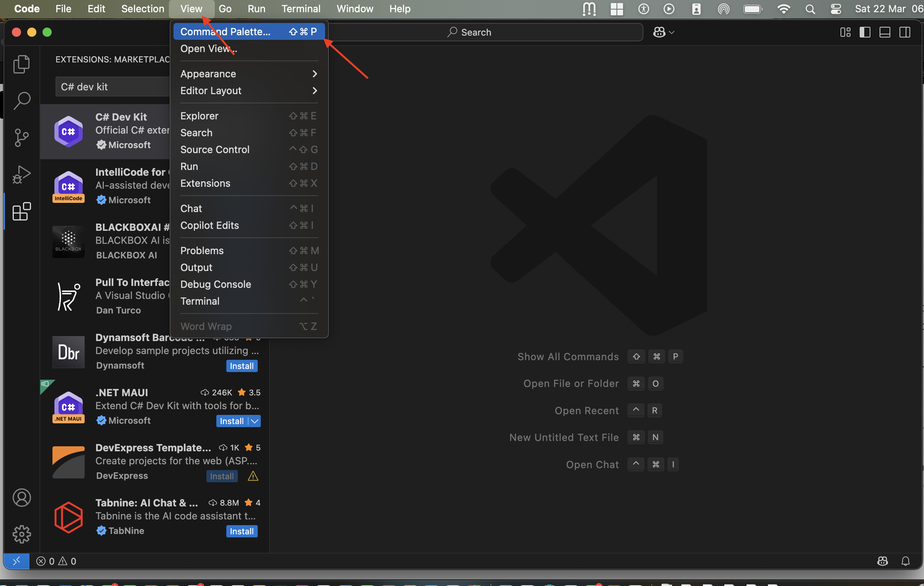Open Copilot menu in title bar
This screenshot has width=924, height=586.
(664, 32)
